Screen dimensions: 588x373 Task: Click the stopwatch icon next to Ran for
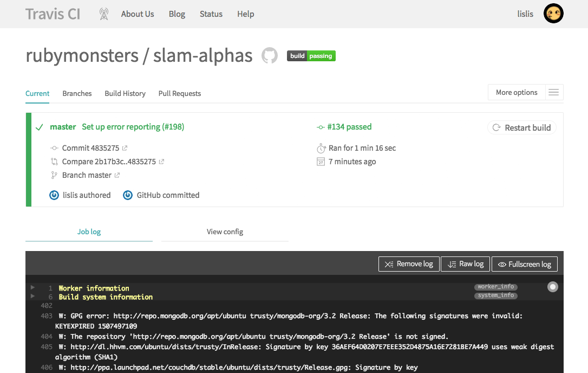(x=321, y=149)
